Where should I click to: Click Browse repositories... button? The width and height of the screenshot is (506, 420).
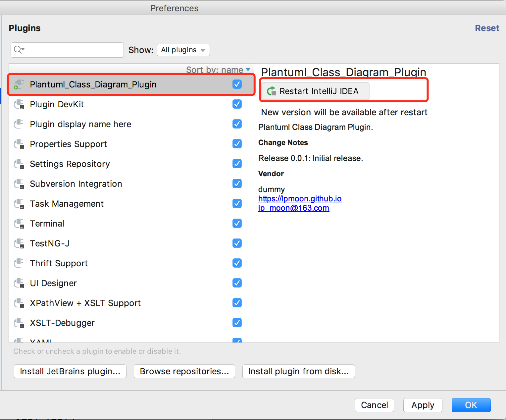click(x=184, y=371)
